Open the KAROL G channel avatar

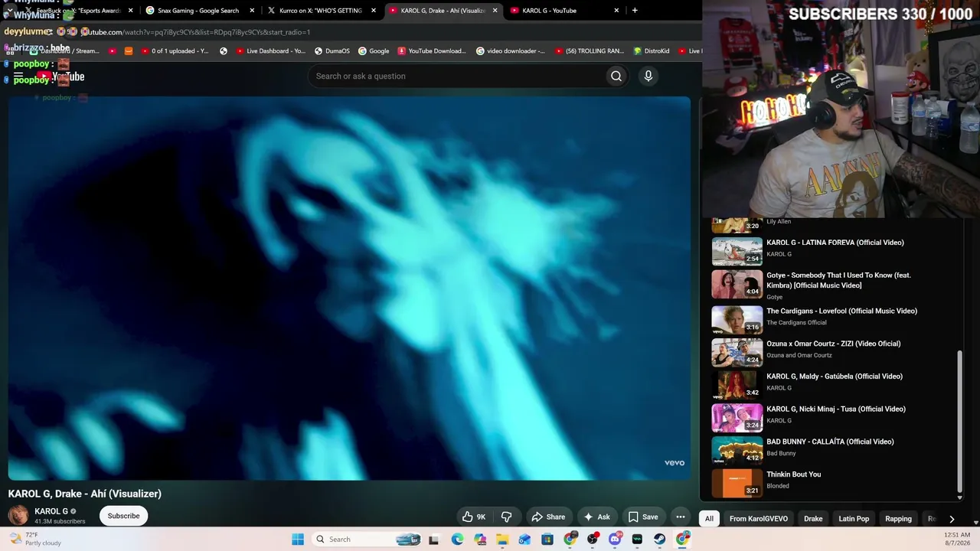pyautogui.click(x=18, y=516)
